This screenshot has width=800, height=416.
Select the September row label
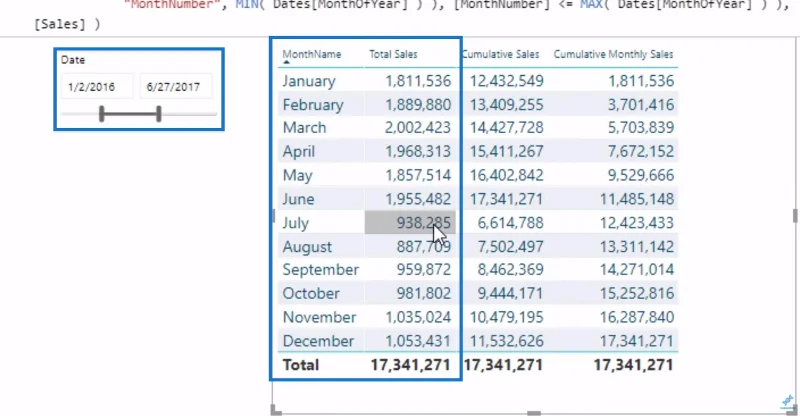[x=320, y=270]
